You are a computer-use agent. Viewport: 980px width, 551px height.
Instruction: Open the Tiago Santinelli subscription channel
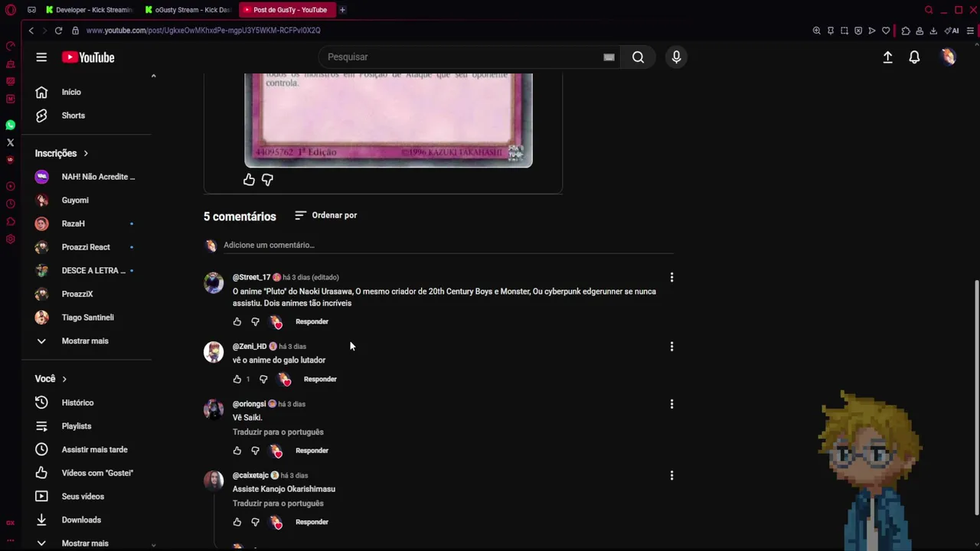point(87,318)
